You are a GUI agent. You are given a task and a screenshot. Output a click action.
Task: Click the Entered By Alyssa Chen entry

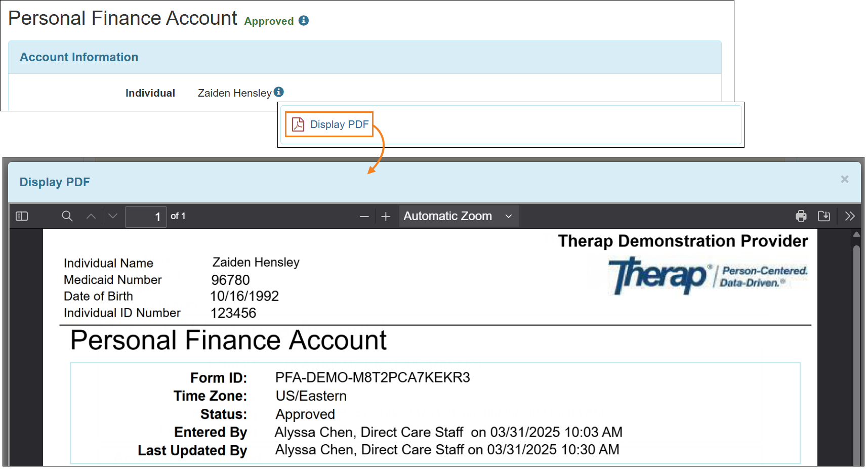(448, 432)
